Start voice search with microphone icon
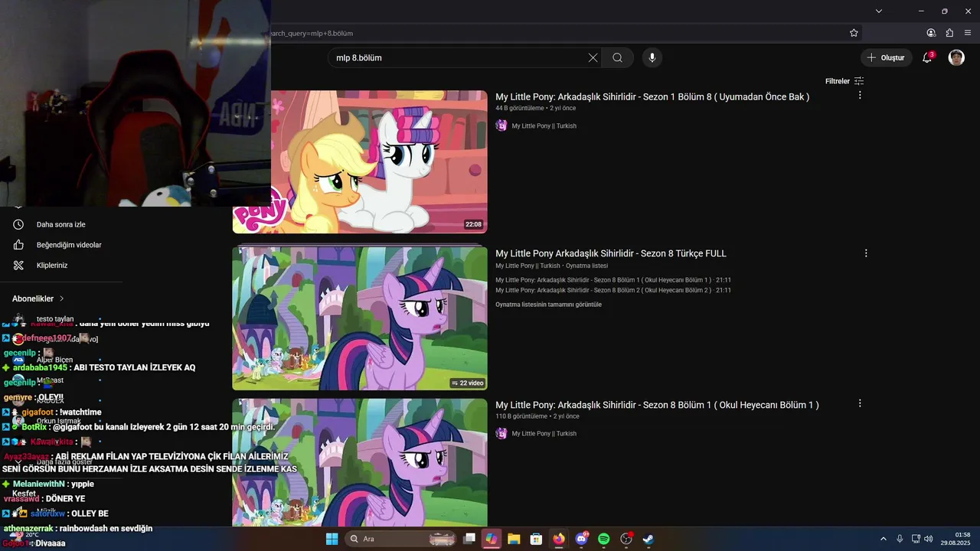This screenshot has width=980, height=551. (652, 57)
